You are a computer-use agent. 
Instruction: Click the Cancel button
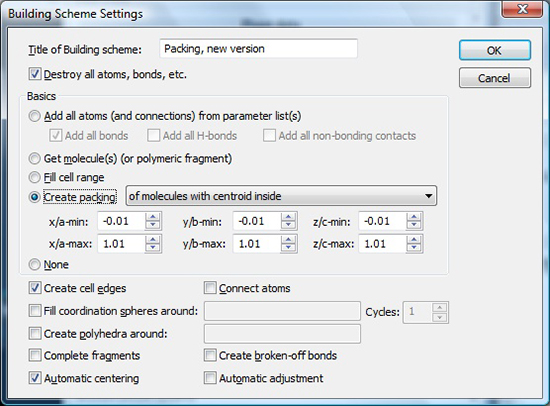[x=495, y=78]
